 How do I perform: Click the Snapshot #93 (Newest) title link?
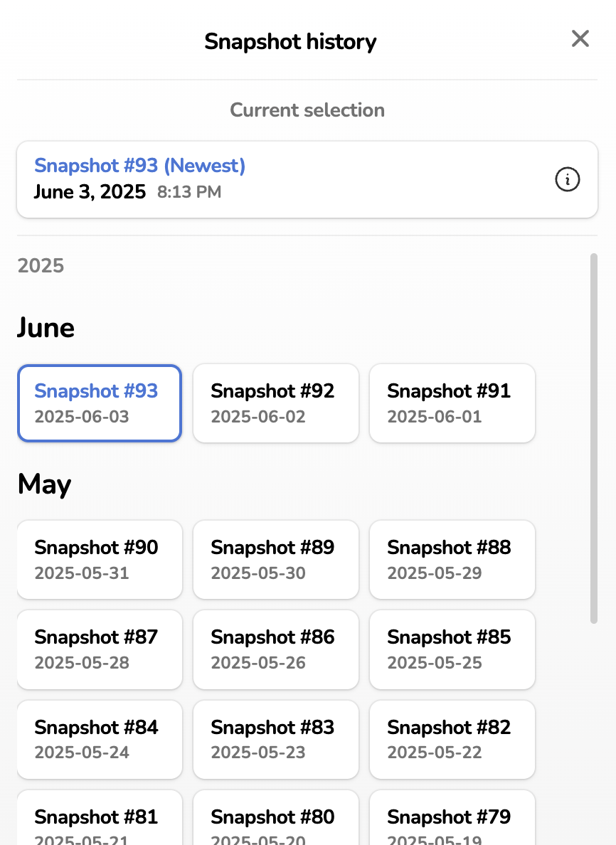click(140, 166)
